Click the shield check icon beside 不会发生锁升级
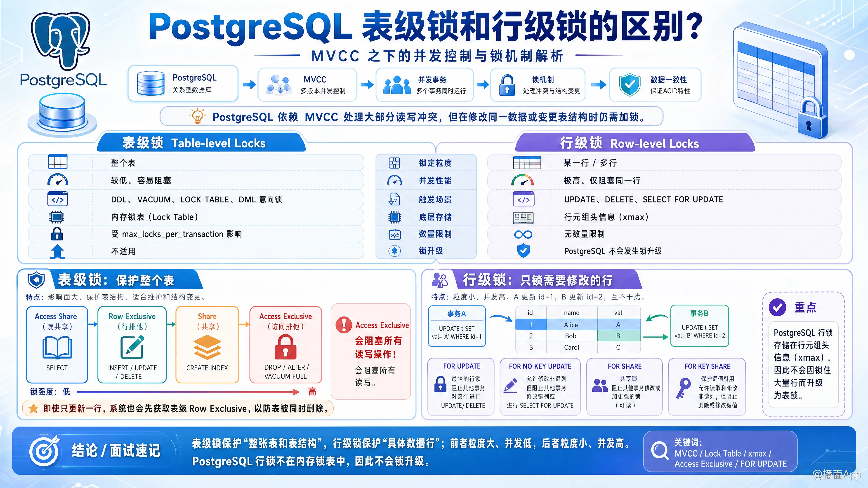 click(523, 251)
